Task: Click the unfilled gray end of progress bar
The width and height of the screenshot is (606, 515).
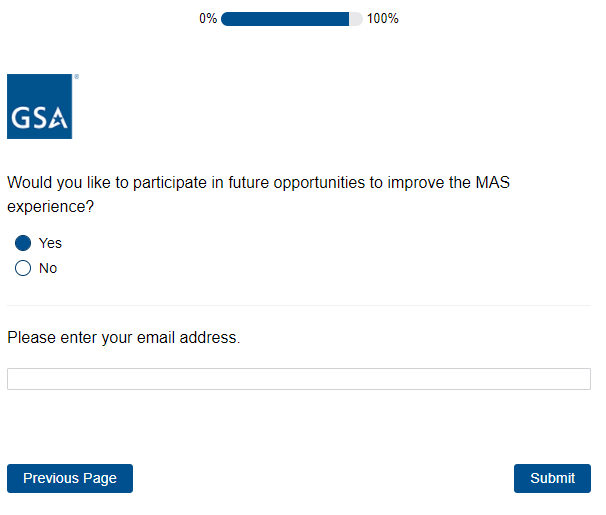Action: 356,19
